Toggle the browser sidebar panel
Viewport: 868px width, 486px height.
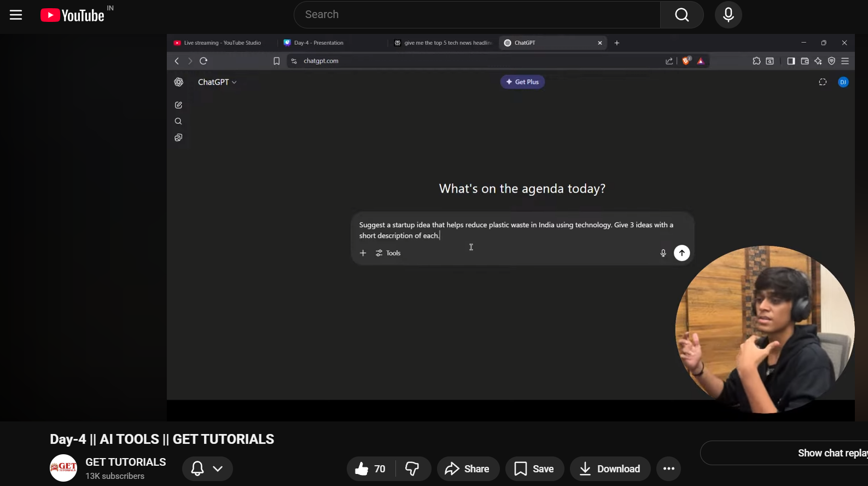[791, 61]
